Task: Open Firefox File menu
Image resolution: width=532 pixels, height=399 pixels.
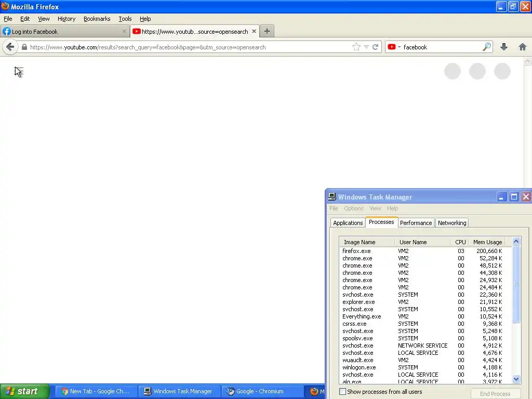Action: click(x=8, y=19)
